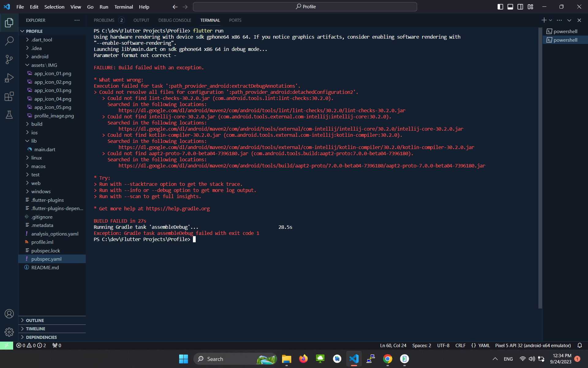Open the Run and Debug view

[9, 78]
